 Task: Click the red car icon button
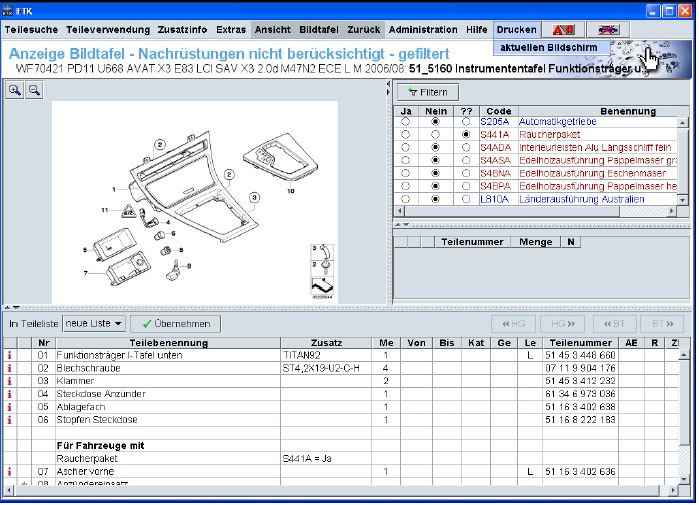pos(563,30)
